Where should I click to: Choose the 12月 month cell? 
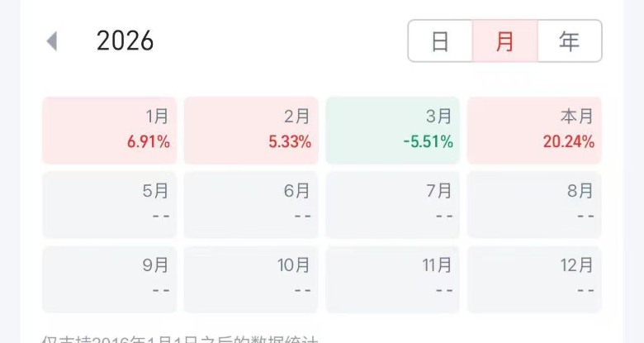[x=534, y=279]
